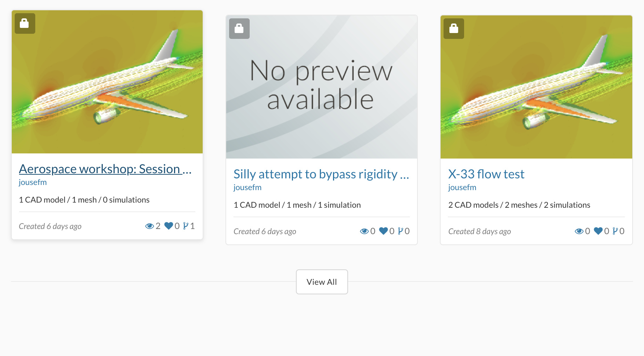Click views eye icon on X-33 flow test card

[x=579, y=231]
